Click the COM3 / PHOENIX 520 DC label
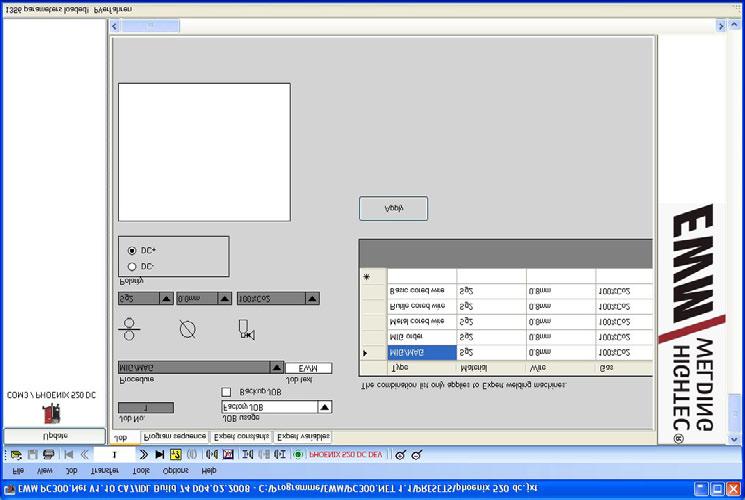The width and height of the screenshot is (745, 500). tap(51, 395)
